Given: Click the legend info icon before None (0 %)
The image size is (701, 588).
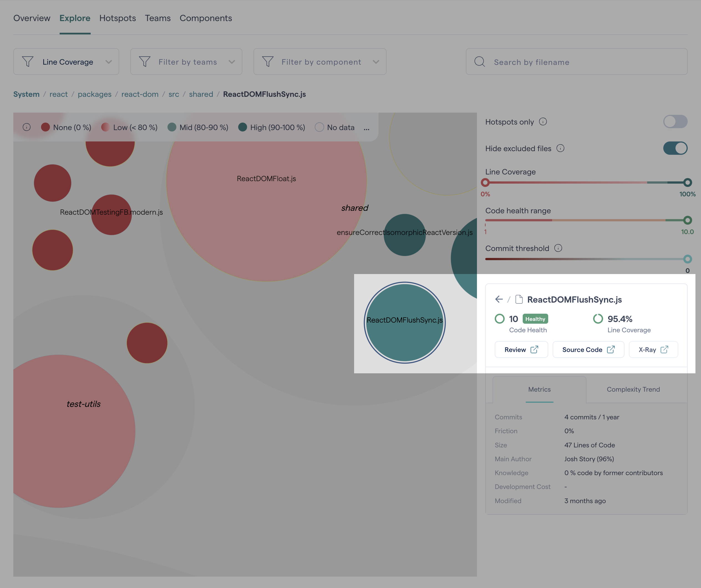Looking at the screenshot, I should [x=27, y=127].
